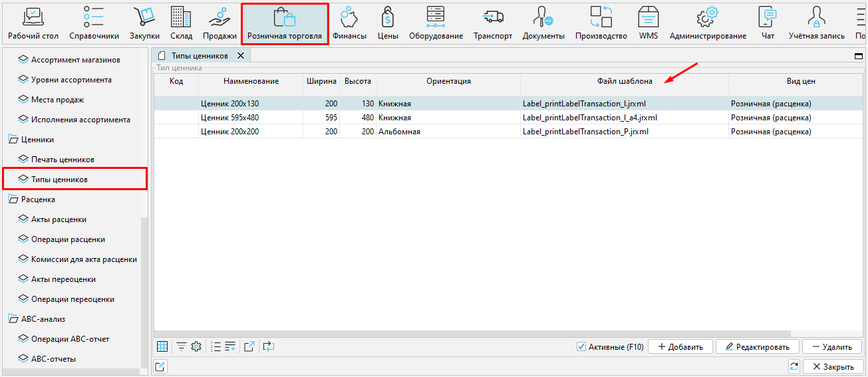Screen dimensions: 868x377
Task: Open the Розничная торговля module
Action: click(284, 23)
